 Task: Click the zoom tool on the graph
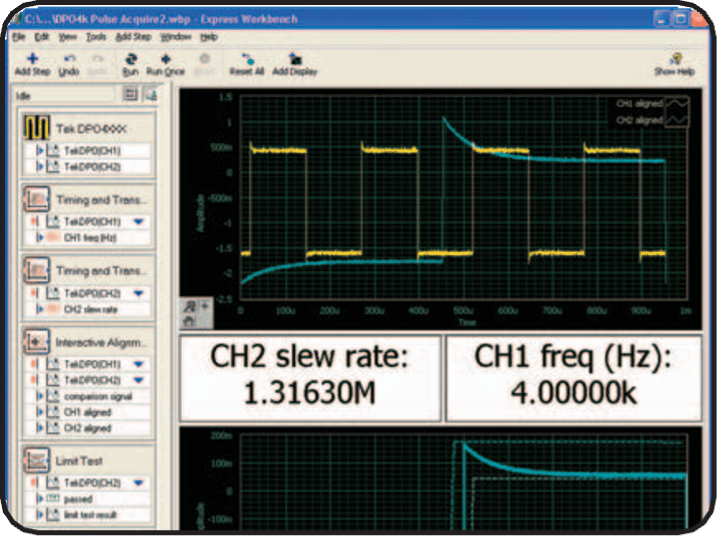point(191,305)
